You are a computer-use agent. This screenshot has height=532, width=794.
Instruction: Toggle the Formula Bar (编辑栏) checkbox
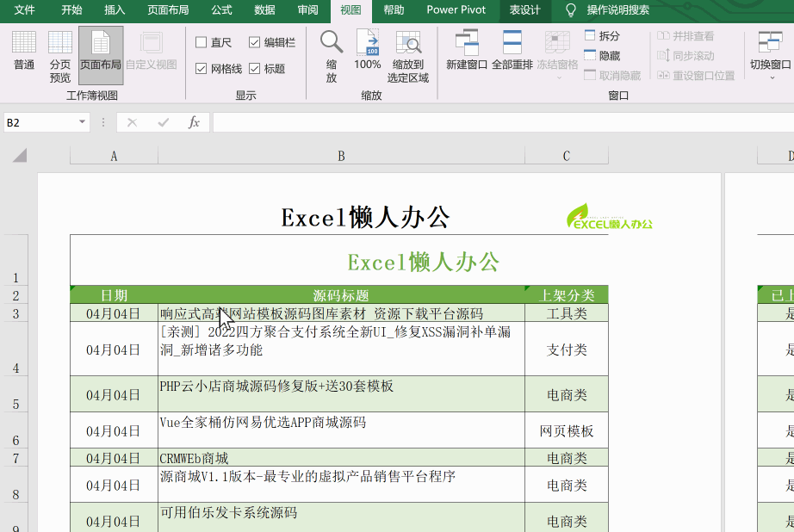(x=255, y=42)
